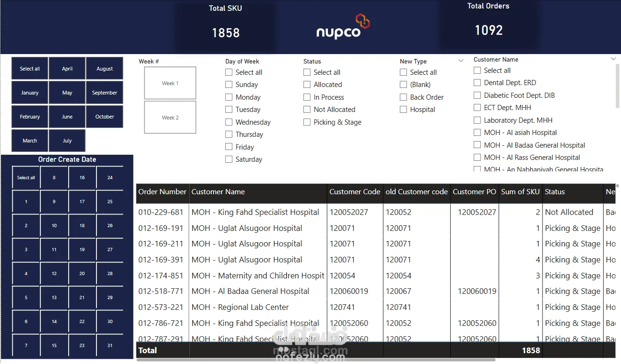Pick the June month tile
Screen dimensions: 621x364
67,117
